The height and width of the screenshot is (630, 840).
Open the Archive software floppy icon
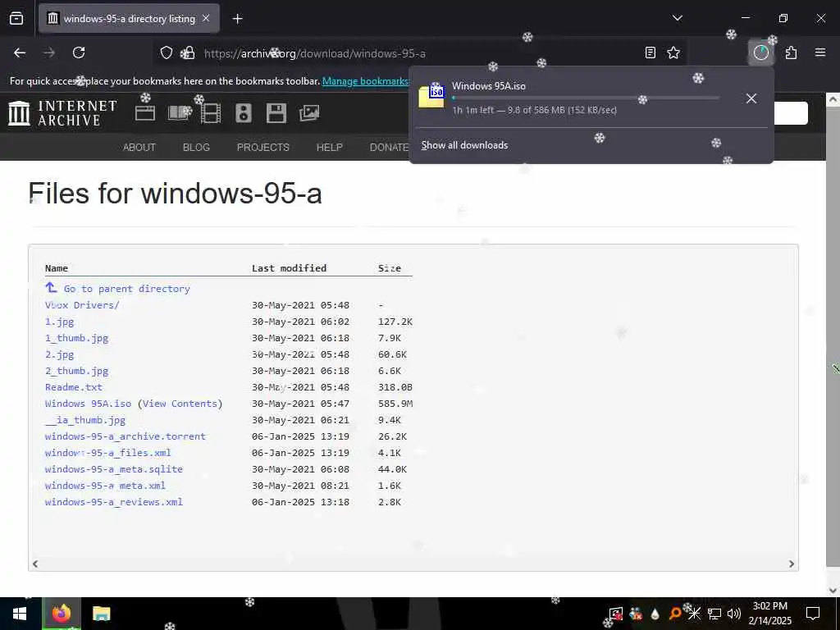pos(276,113)
